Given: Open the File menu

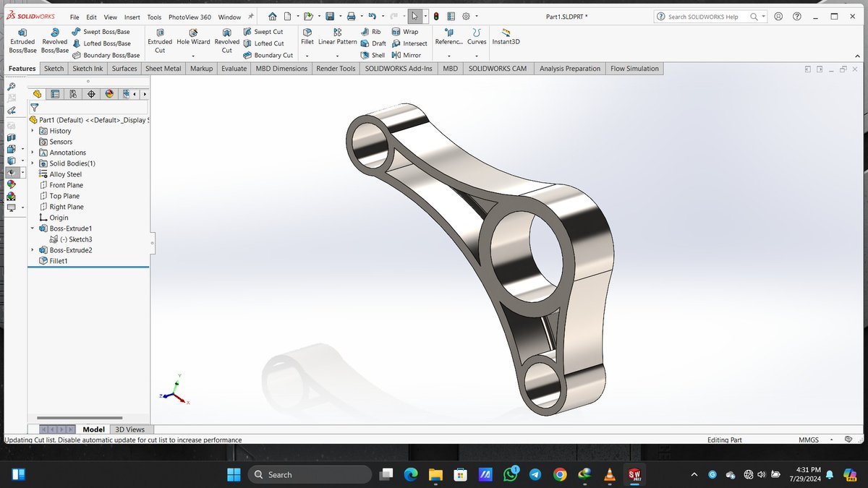Looking at the screenshot, I should tap(75, 17).
